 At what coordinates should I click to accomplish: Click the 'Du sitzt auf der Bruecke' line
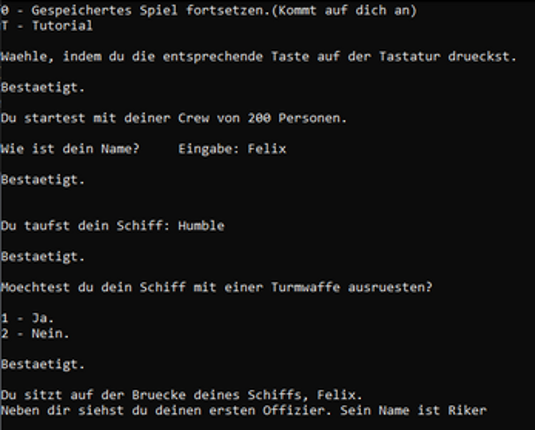pyautogui.click(x=181, y=395)
